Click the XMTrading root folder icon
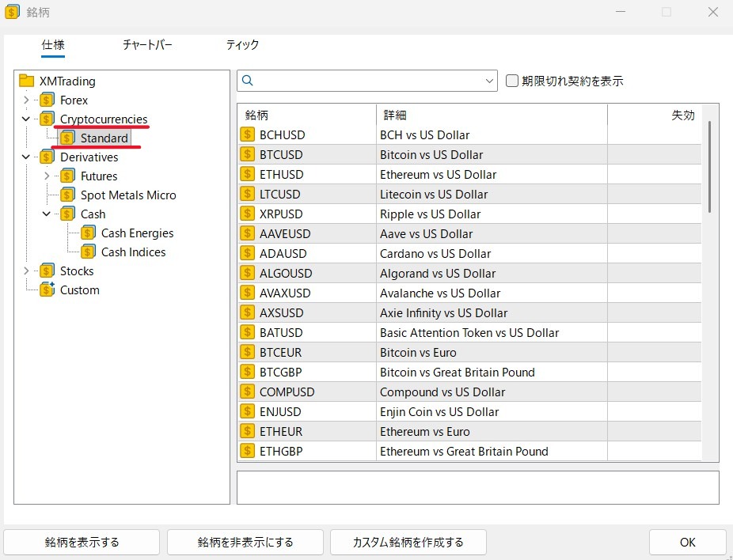 27,81
